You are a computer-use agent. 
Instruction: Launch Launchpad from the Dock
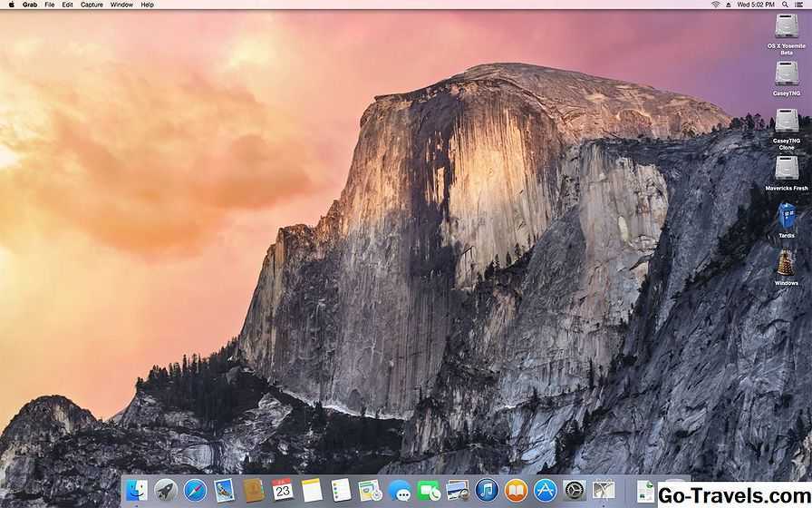165,491
